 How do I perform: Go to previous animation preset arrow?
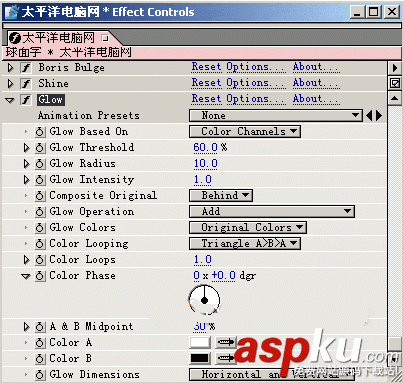(369, 116)
